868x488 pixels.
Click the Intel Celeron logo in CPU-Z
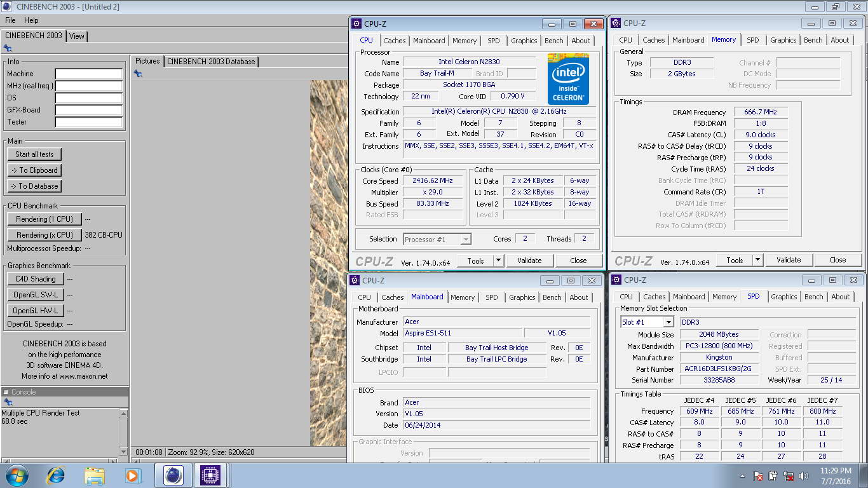[568, 79]
